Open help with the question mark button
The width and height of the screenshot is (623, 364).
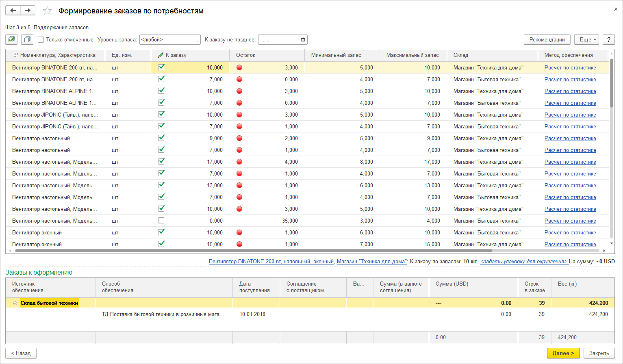coord(608,39)
